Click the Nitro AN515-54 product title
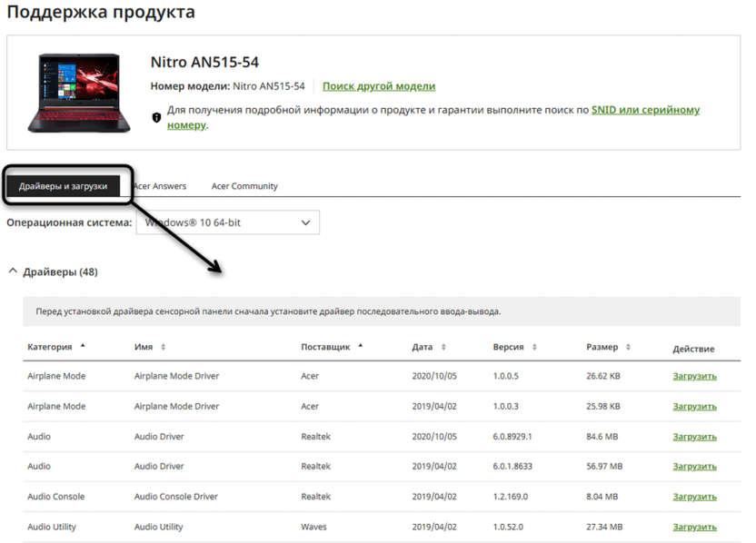Screen dimensions: 756x543 (204, 62)
